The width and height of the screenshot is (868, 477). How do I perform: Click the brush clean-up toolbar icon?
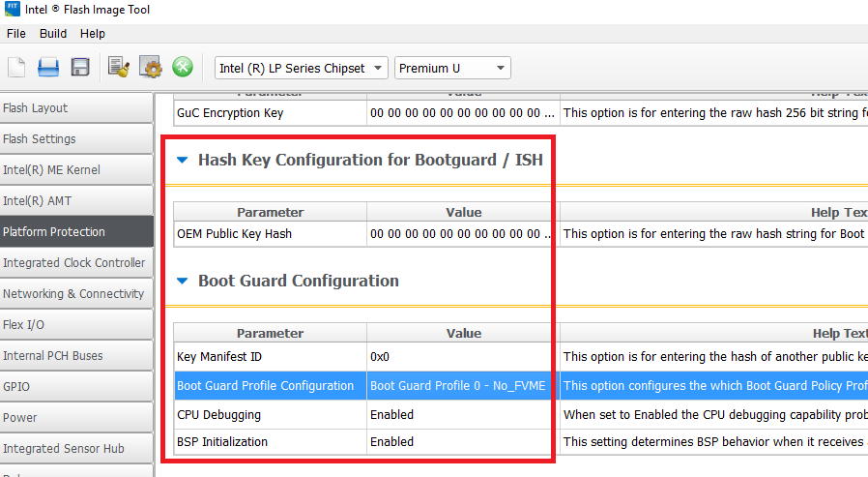pyautogui.click(x=119, y=67)
